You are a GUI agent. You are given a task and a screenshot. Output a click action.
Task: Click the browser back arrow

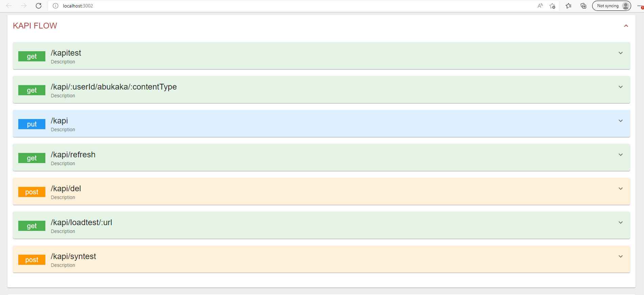9,6
